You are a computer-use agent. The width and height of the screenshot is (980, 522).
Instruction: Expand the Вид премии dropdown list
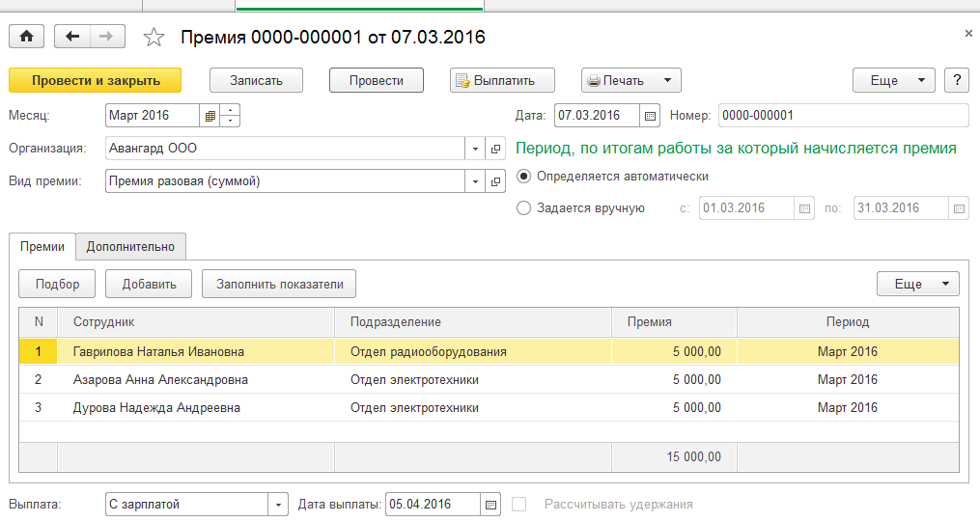tap(475, 180)
